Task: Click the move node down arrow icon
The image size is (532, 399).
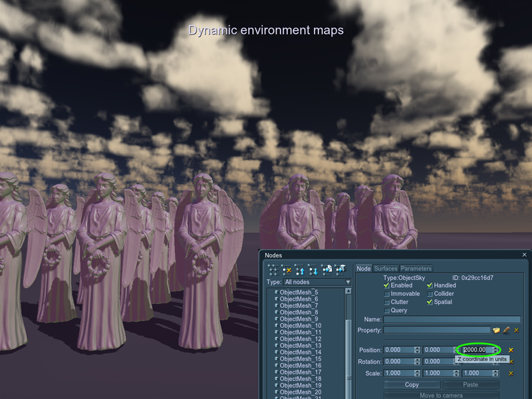Action: click(x=313, y=270)
